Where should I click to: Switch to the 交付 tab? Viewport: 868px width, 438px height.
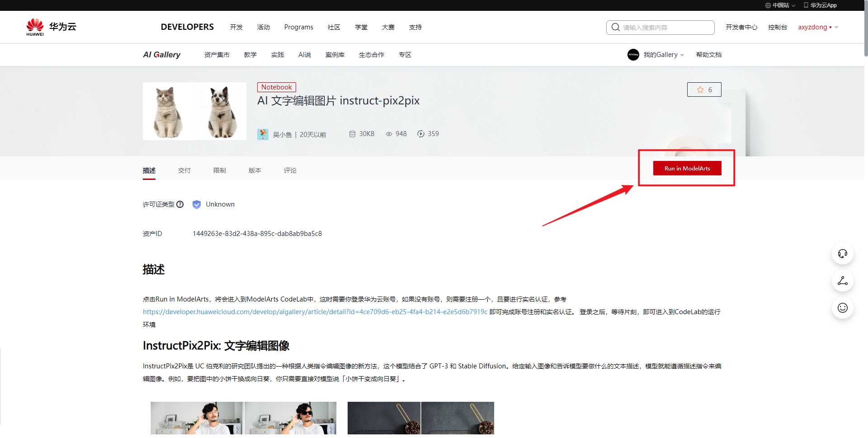[184, 170]
